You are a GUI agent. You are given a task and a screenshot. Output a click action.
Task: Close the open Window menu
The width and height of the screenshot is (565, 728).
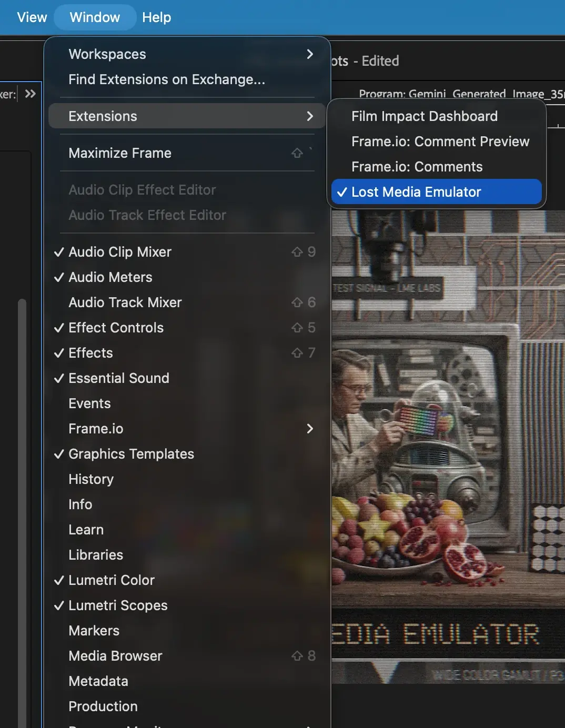point(95,17)
